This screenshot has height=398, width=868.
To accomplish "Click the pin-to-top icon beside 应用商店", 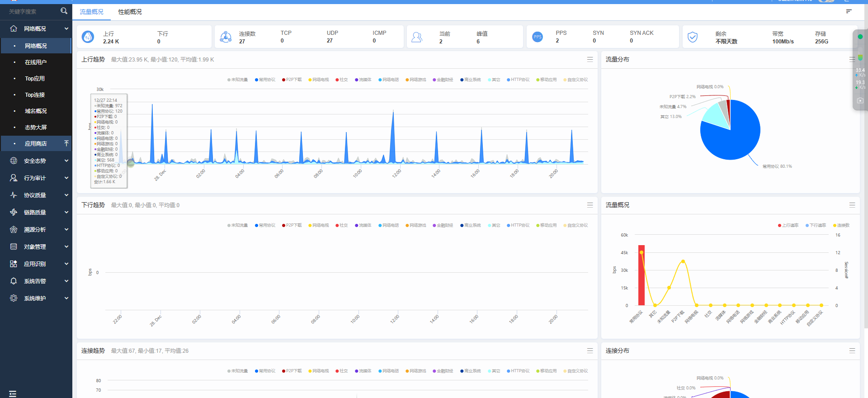I will (66, 143).
